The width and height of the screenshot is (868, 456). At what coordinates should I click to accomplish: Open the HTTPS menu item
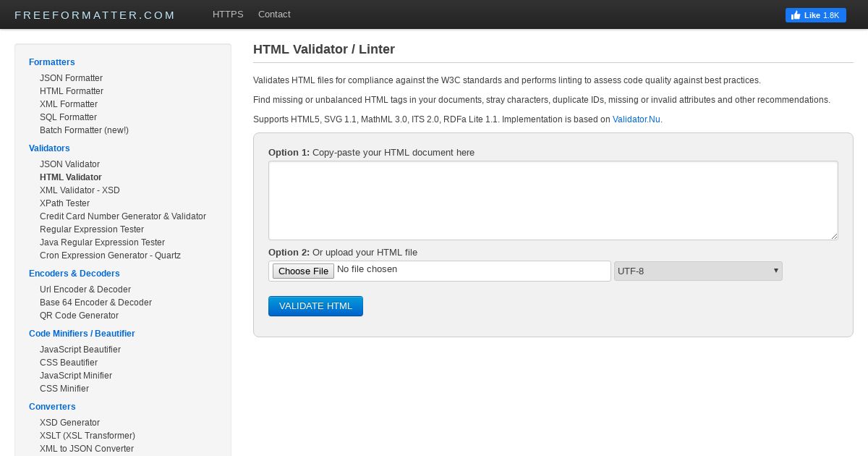click(x=228, y=14)
